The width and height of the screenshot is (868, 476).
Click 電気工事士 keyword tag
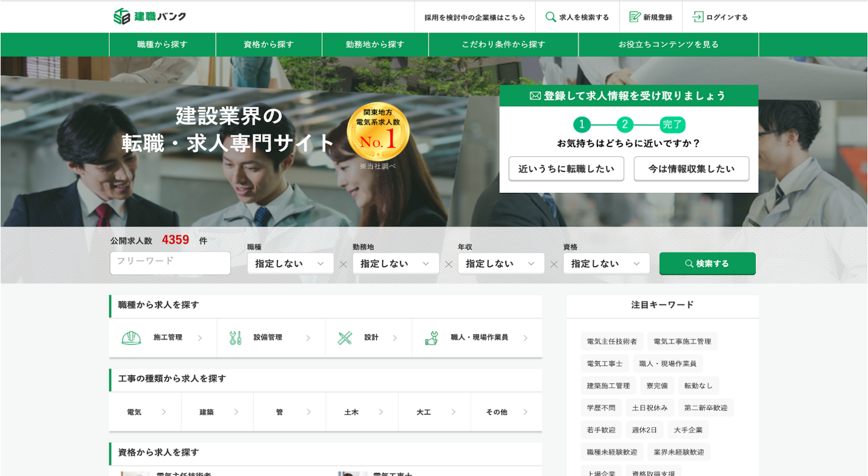coord(605,364)
